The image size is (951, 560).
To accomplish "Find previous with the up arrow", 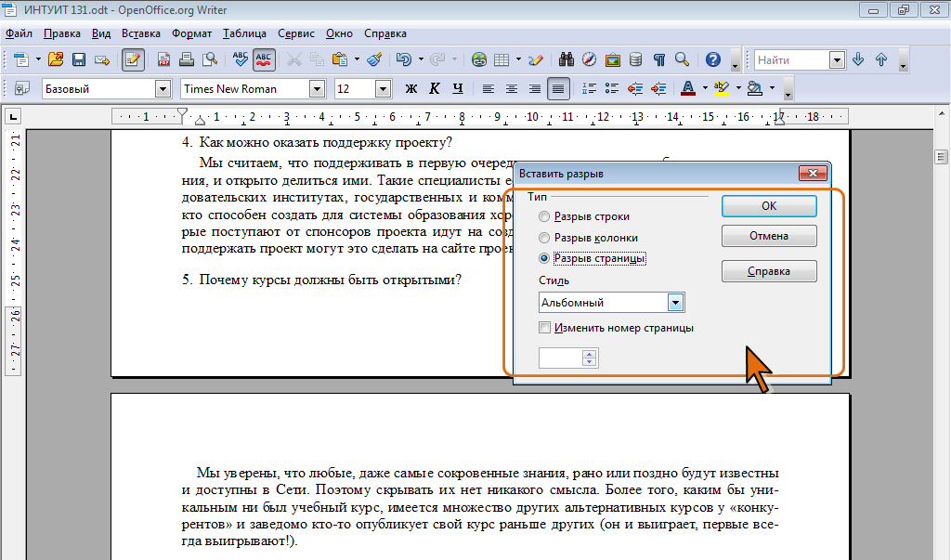I will (881, 59).
